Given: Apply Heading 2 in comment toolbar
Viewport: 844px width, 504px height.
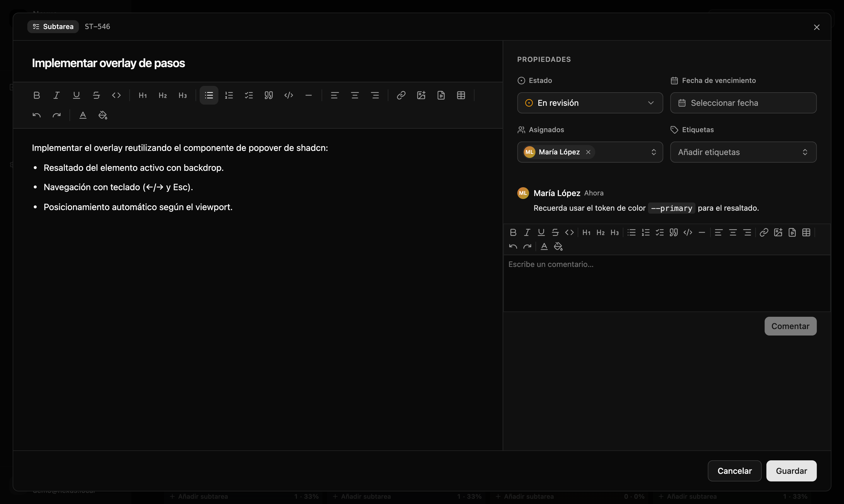Looking at the screenshot, I should (600, 232).
